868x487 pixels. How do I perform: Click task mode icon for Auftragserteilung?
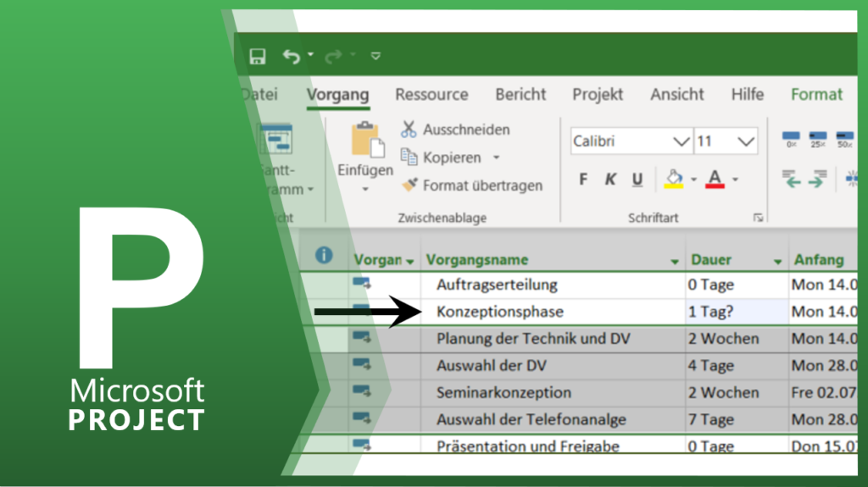[x=361, y=284]
